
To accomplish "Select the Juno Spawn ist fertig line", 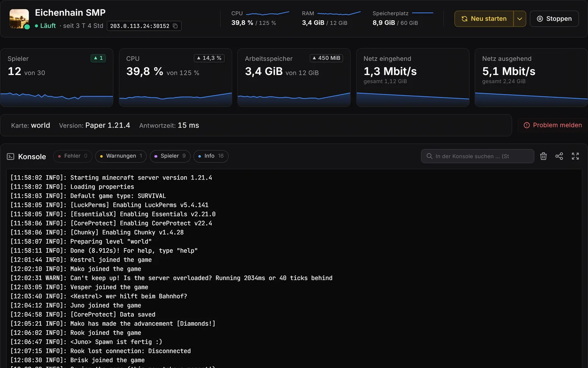I will [x=86, y=342].
